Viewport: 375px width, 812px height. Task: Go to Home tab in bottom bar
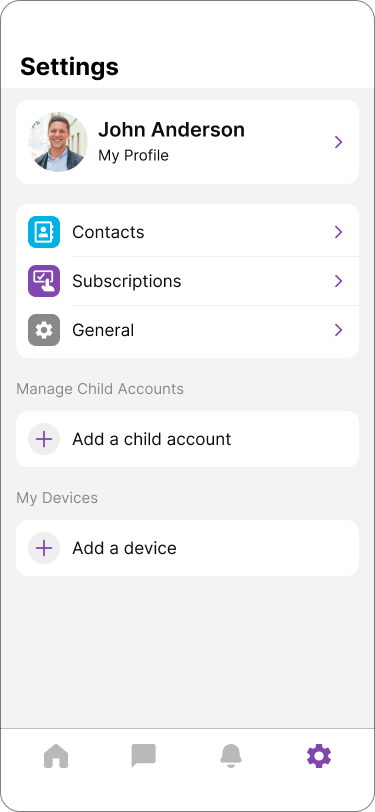56,756
